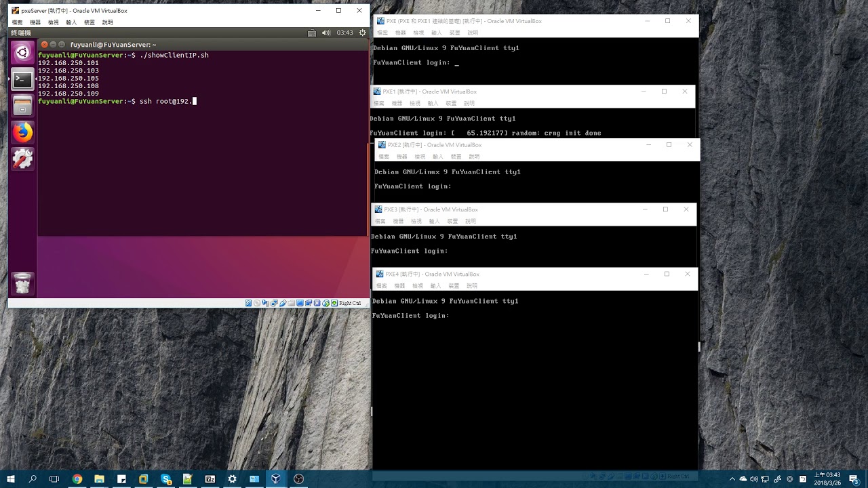Click the volume speaker icon in Ubuntu top panel
The width and height of the screenshot is (868, 488).
point(326,33)
